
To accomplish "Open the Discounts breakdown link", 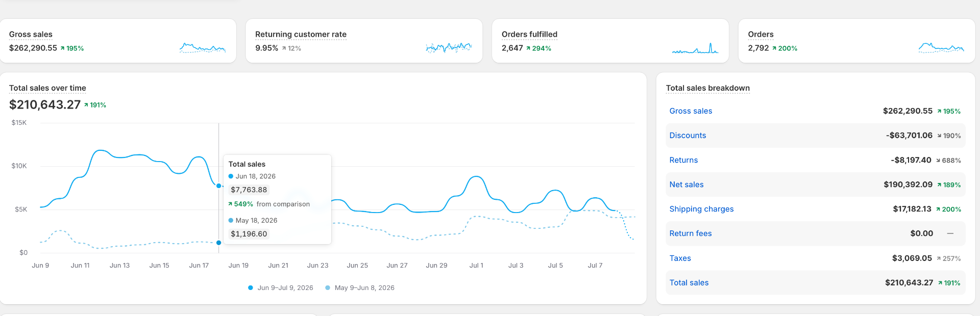I will [x=688, y=136].
